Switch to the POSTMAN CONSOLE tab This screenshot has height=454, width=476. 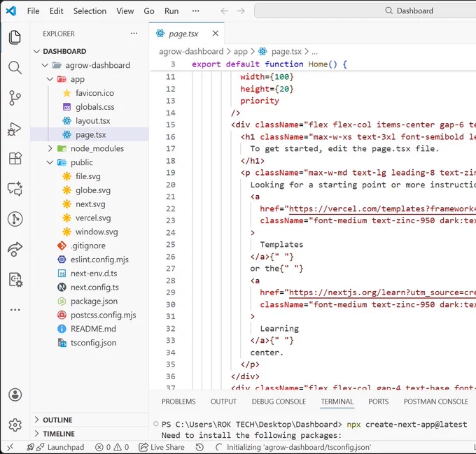[436, 402]
